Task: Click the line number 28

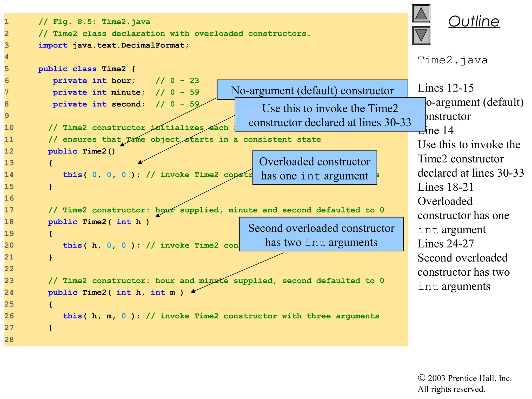Action: click(x=9, y=340)
